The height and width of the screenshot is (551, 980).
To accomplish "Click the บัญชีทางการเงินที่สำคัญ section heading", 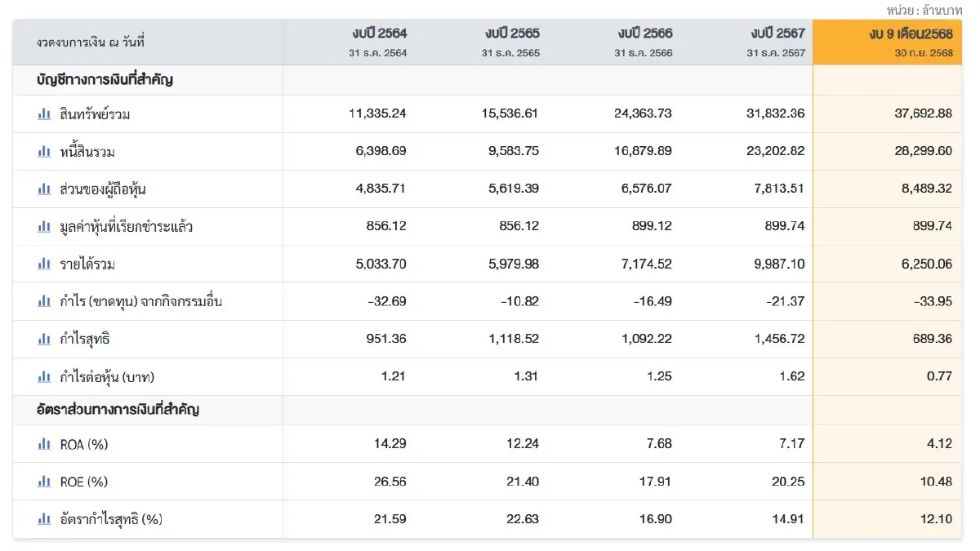I will [105, 80].
